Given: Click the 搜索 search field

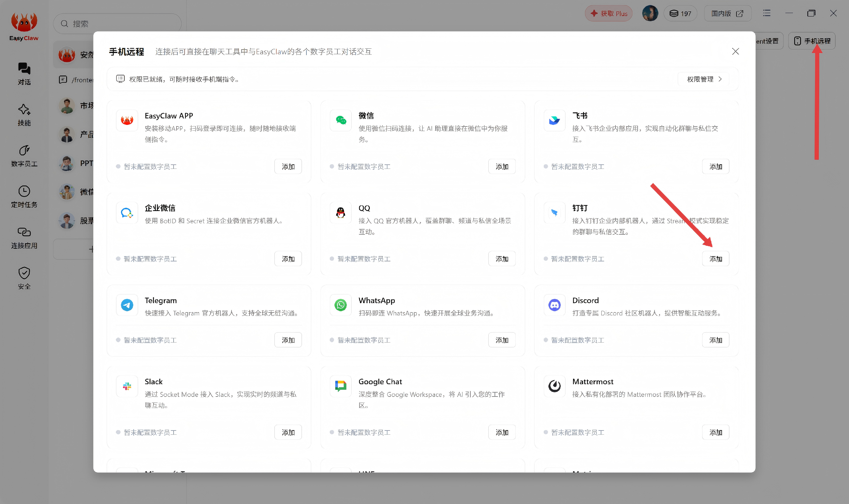Looking at the screenshot, I should click(117, 24).
